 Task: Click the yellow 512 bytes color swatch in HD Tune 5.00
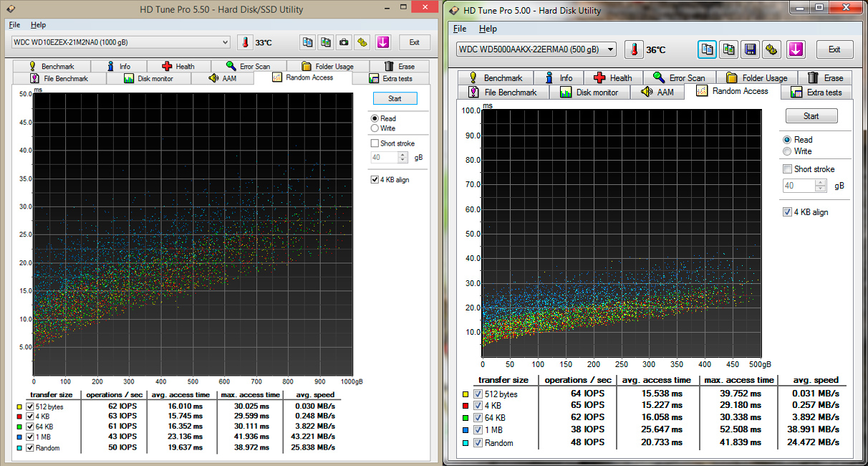coord(466,394)
